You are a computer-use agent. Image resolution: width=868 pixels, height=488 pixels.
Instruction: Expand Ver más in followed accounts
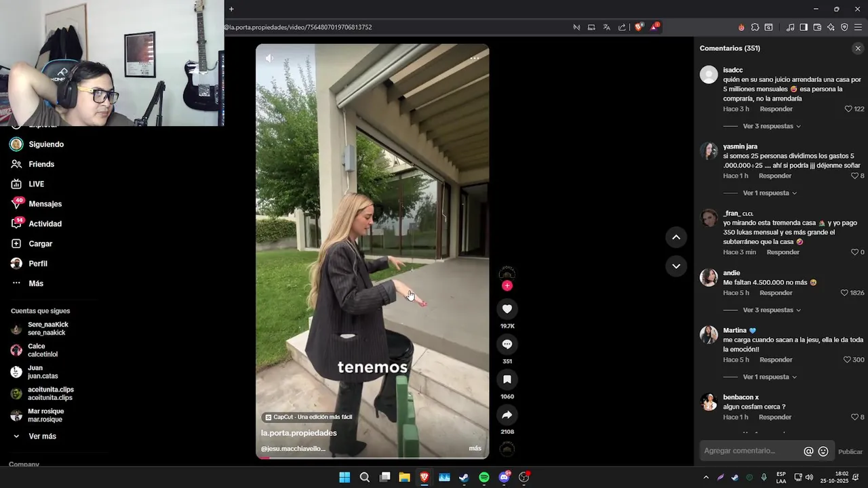tap(42, 436)
